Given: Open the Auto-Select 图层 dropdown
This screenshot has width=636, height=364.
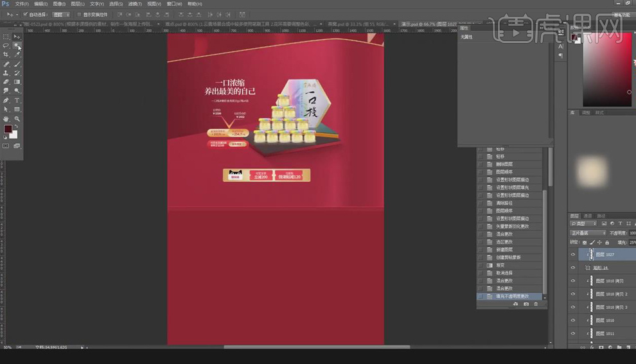Looking at the screenshot, I should click(61, 15).
